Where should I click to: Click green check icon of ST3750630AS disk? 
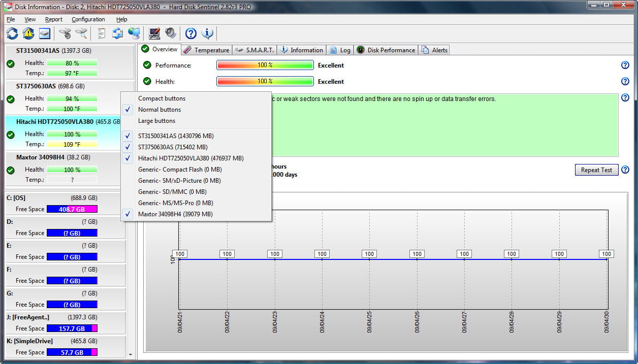pos(10,99)
